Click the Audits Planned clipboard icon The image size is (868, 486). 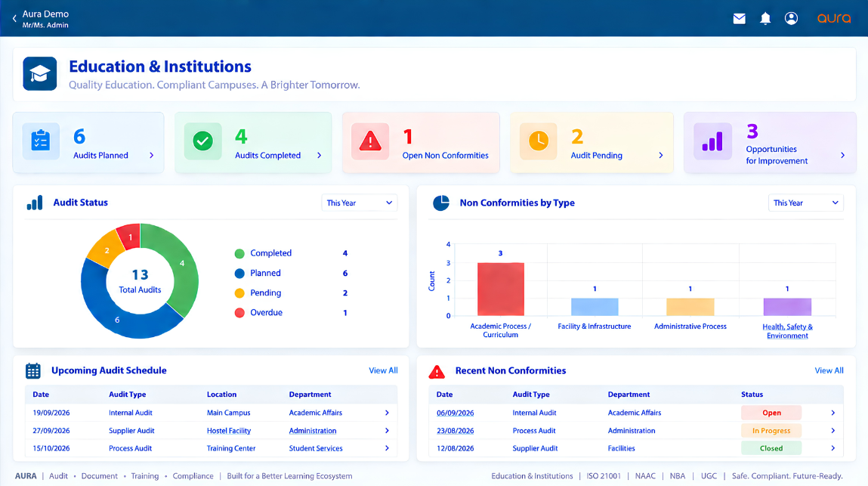[41, 141]
